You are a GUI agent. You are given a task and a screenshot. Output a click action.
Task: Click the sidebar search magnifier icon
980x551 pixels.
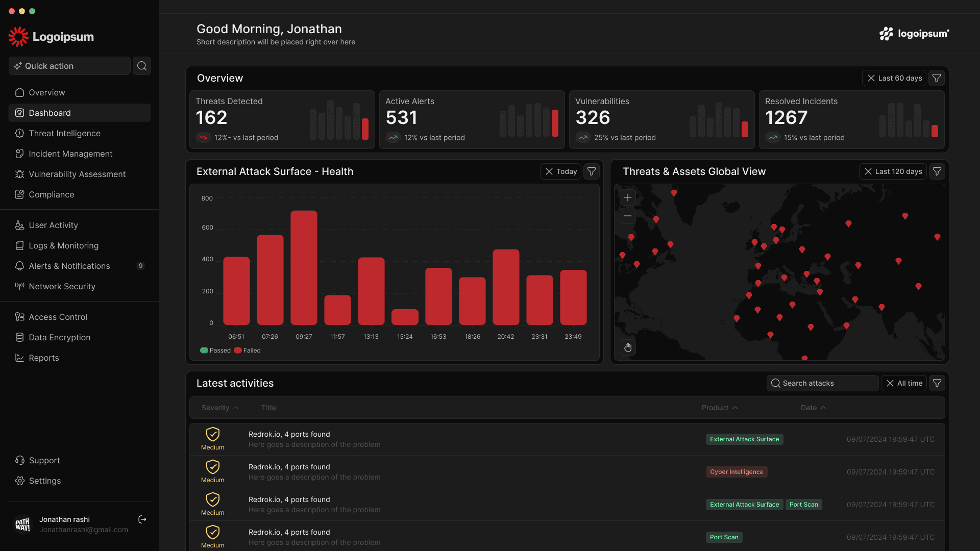142,66
